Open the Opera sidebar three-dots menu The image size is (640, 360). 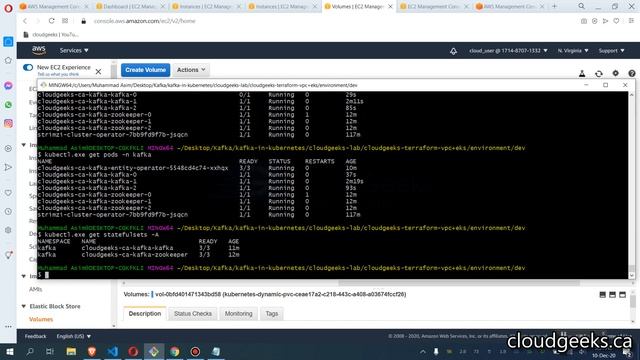(8, 327)
